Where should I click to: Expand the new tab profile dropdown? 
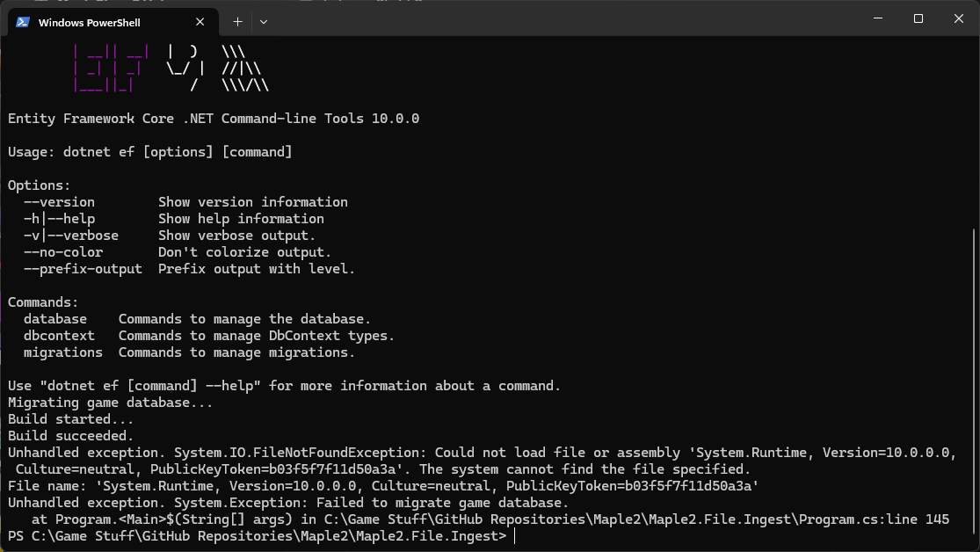pos(264,21)
